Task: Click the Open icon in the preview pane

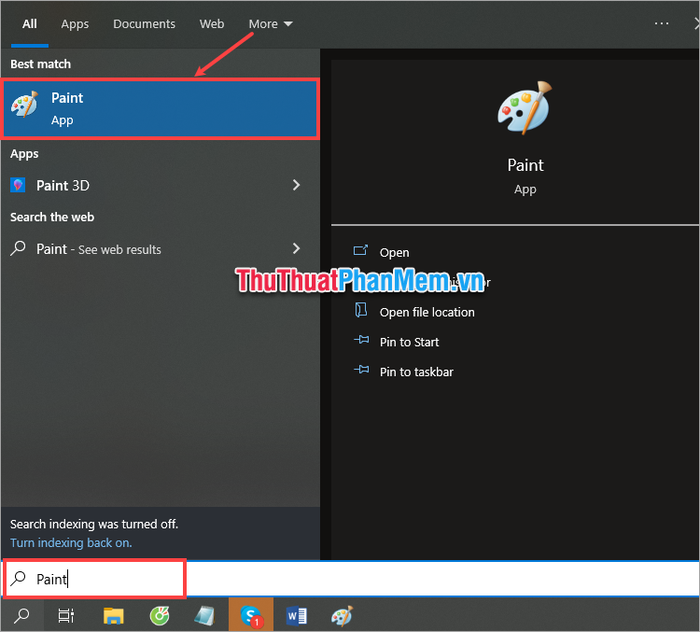Action: (361, 250)
